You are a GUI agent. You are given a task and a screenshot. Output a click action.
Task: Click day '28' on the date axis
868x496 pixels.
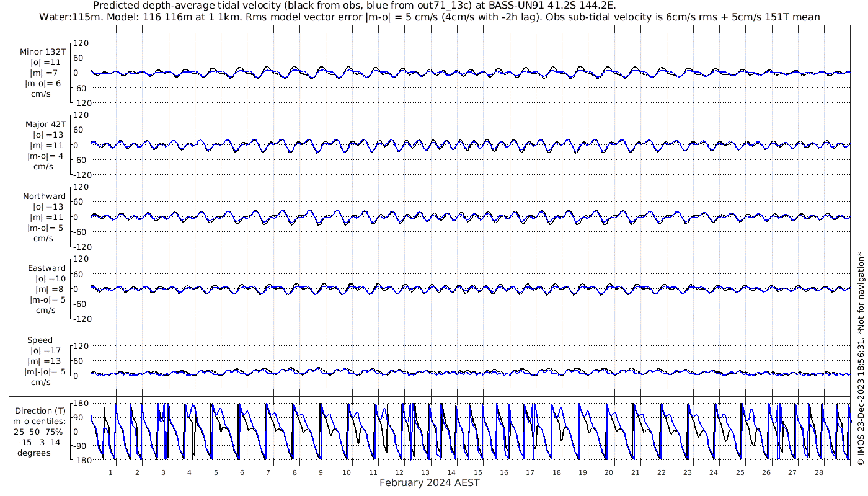pyautogui.click(x=819, y=472)
